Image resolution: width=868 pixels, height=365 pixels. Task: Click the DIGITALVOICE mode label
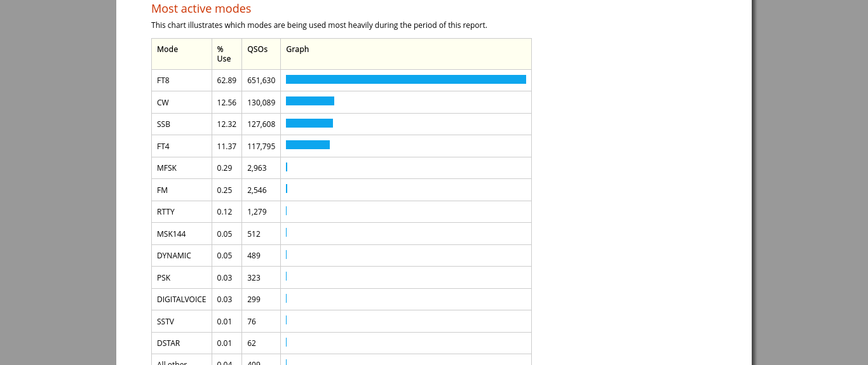tap(181, 300)
